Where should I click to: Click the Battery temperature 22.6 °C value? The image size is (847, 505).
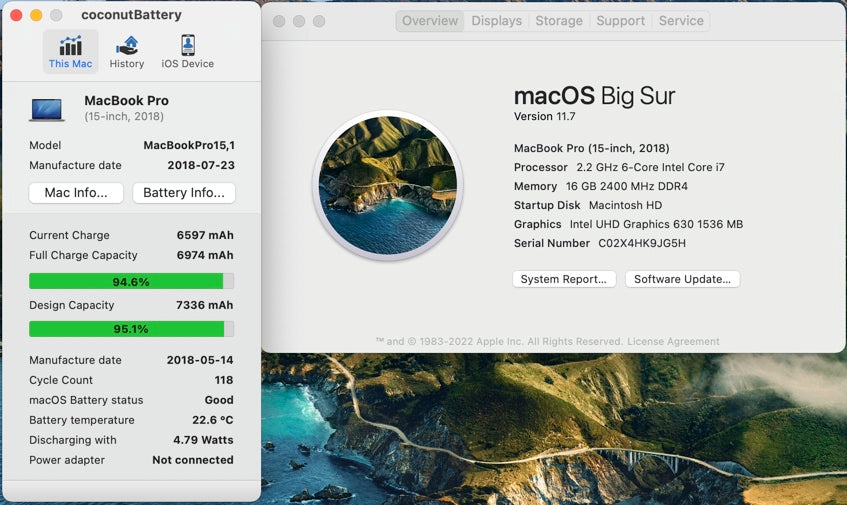click(213, 420)
